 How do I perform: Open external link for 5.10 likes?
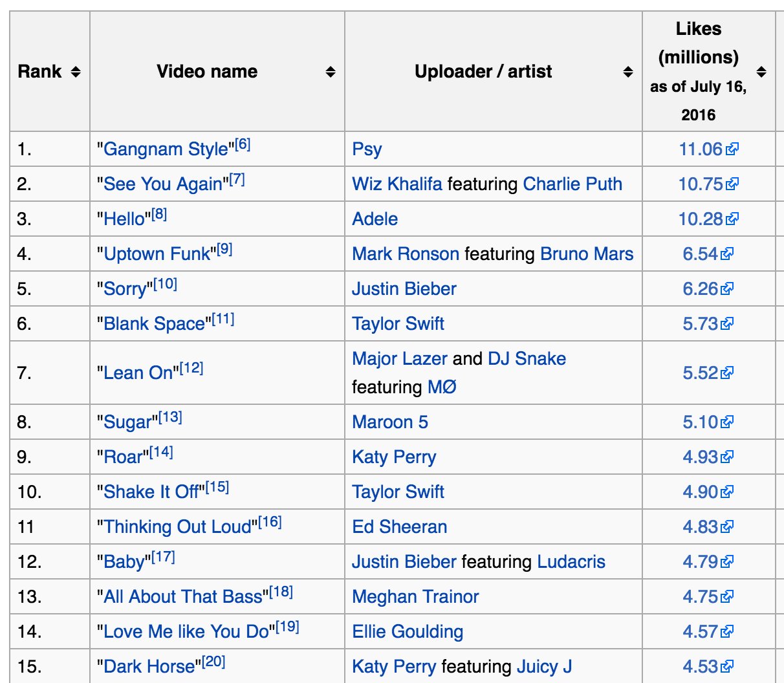click(708, 422)
